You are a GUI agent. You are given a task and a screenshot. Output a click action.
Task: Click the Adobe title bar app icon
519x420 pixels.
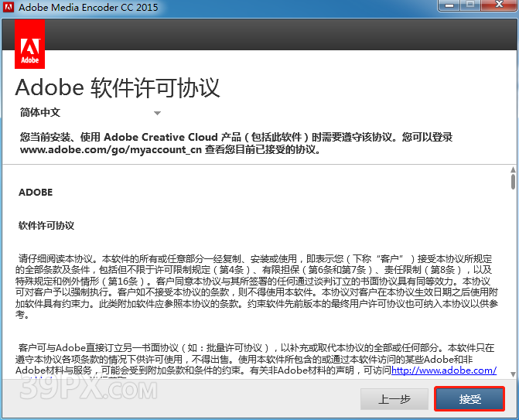[9, 7]
